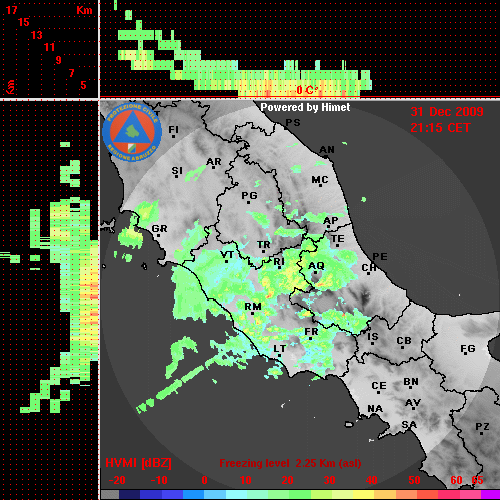Click the RM city marker

pos(252,313)
